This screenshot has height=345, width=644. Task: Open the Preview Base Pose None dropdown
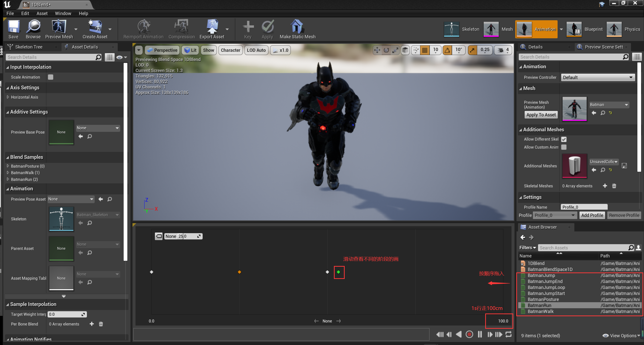[98, 128]
